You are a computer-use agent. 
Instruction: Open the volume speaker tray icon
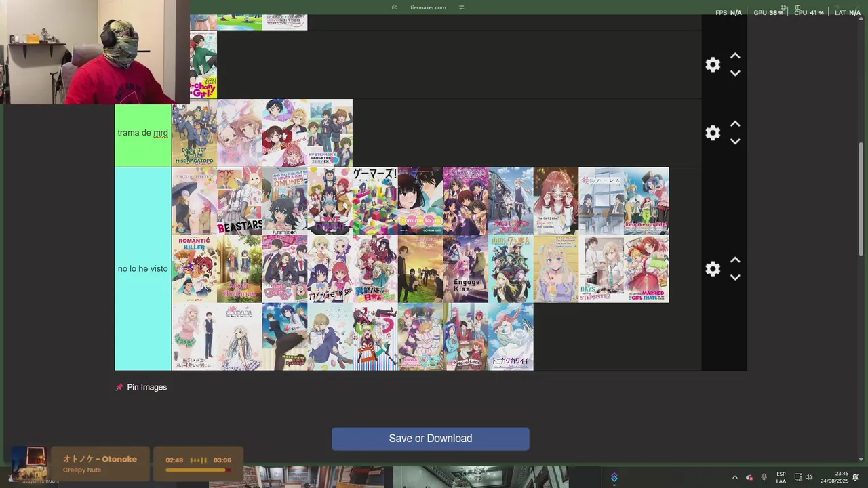[808, 477]
